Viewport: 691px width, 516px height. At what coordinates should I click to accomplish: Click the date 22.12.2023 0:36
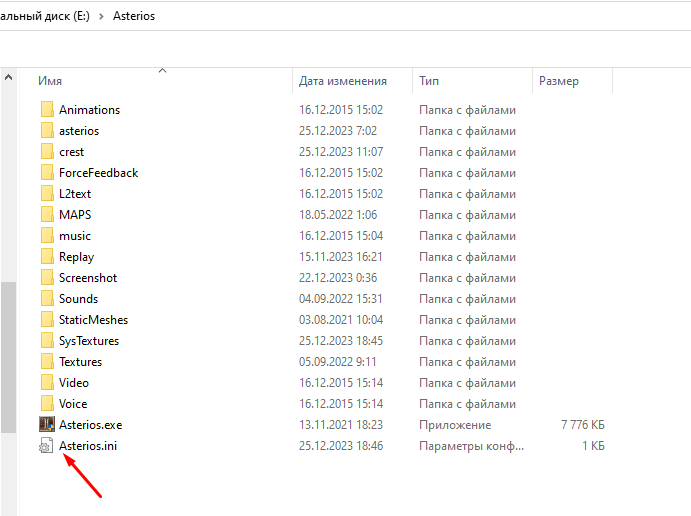click(x=338, y=278)
